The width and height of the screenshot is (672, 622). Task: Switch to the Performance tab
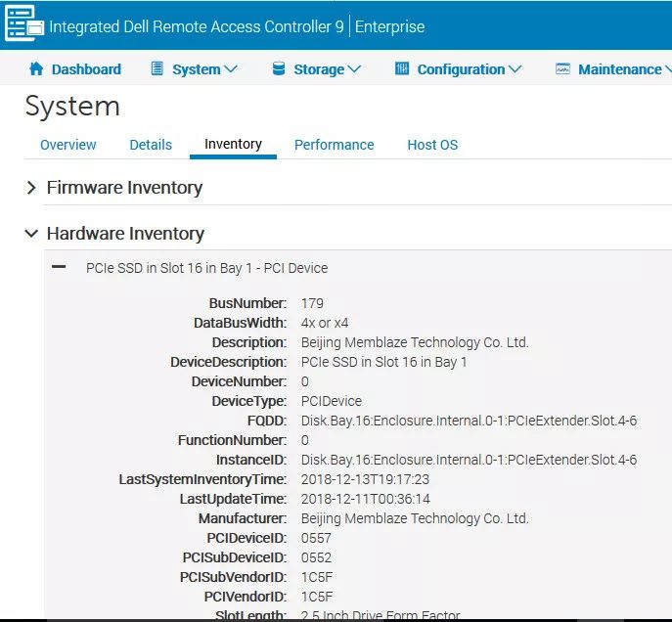(x=335, y=145)
